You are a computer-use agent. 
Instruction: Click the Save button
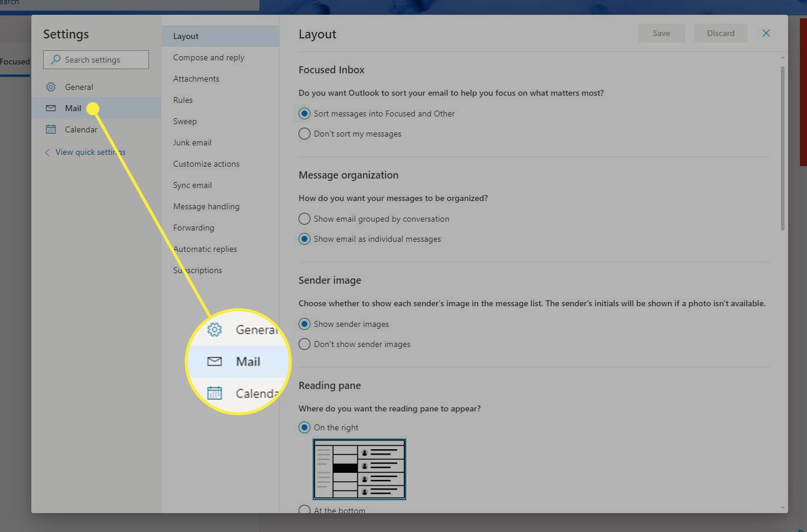(x=661, y=33)
